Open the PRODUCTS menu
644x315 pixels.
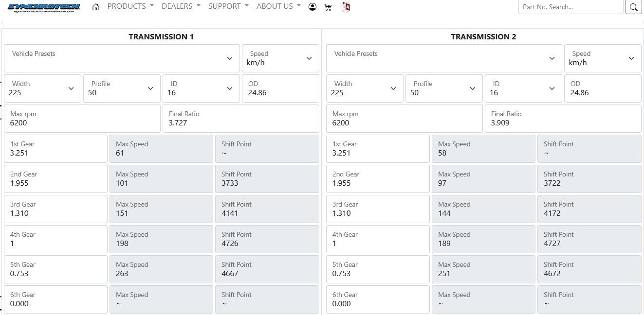[x=130, y=6]
